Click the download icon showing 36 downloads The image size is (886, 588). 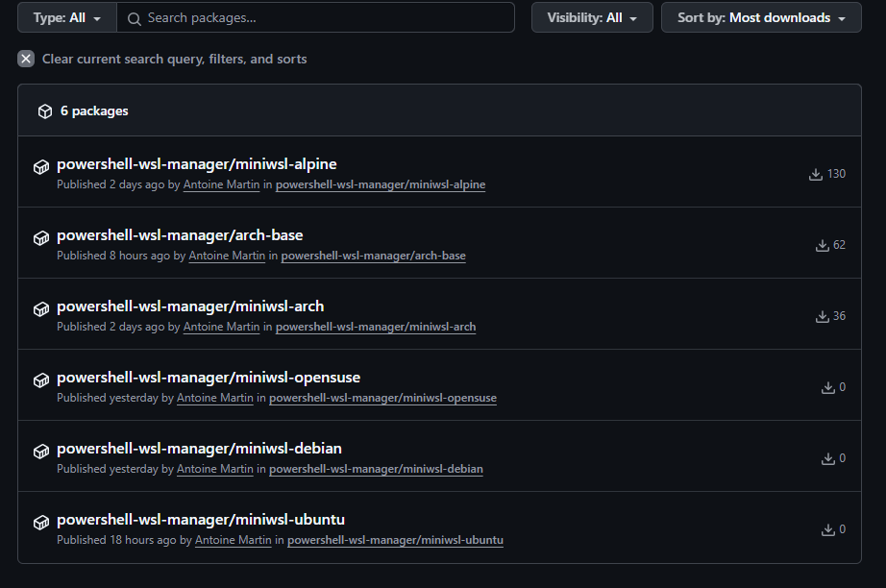823,316
